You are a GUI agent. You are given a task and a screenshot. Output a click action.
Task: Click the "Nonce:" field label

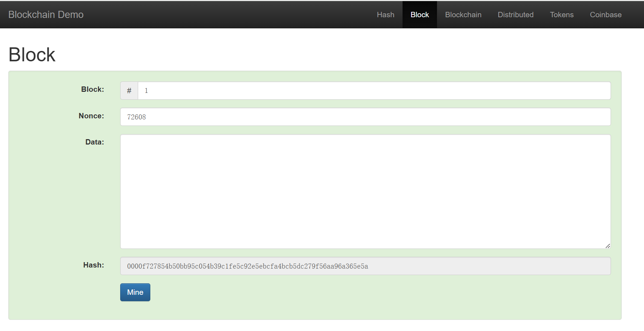[x=91, y=116]
